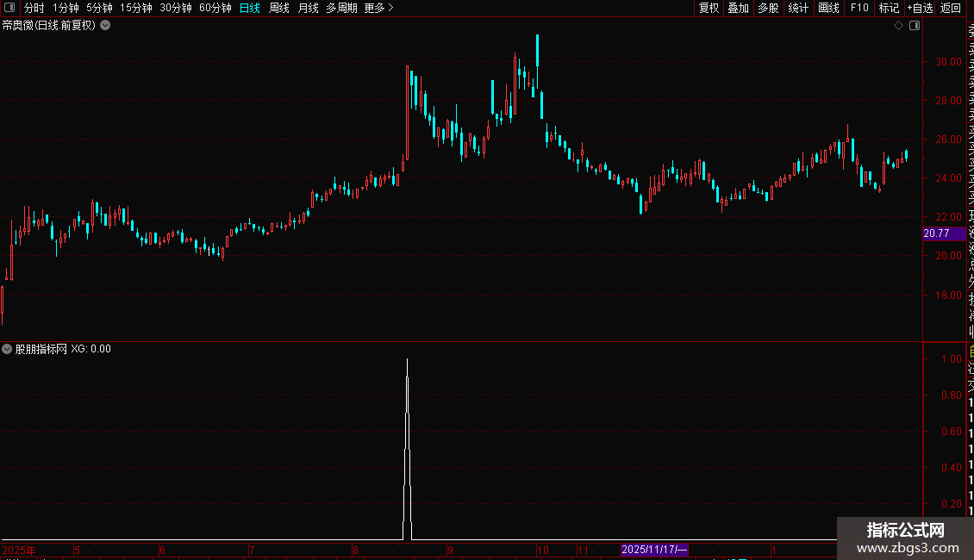Select the 1分钟 period tab
This screenshot has height=560, width=974.
(x=66, y=8)
